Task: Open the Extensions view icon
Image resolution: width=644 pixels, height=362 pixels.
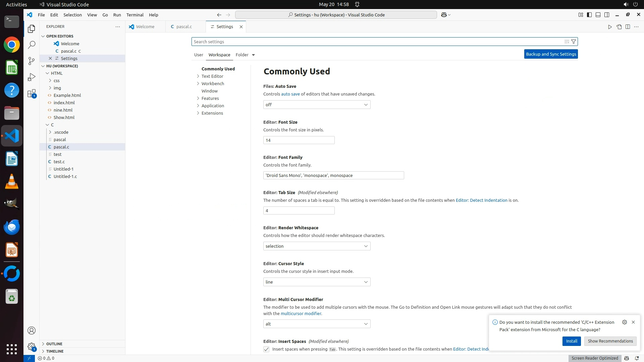Action: [32, 94]
